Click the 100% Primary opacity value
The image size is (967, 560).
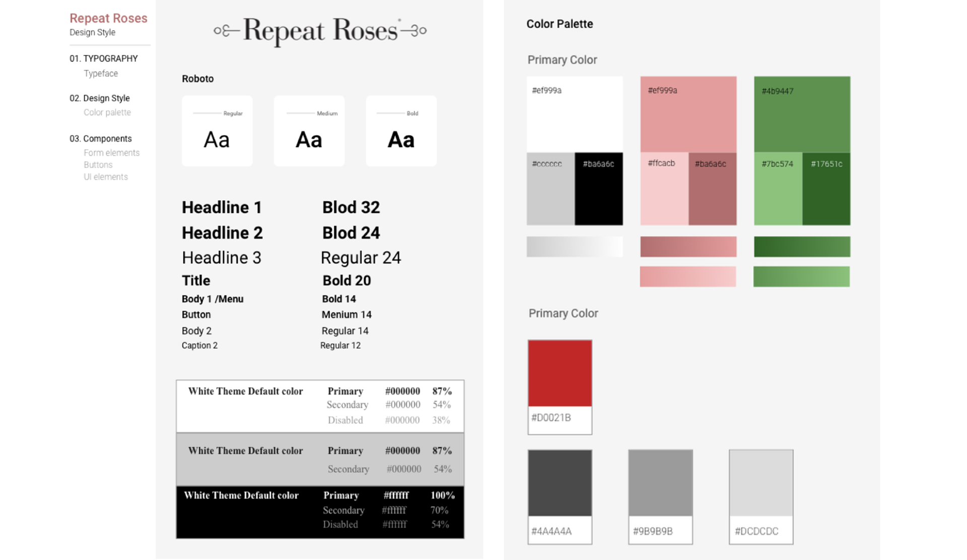pyautogui.click(x=443, y=496)
